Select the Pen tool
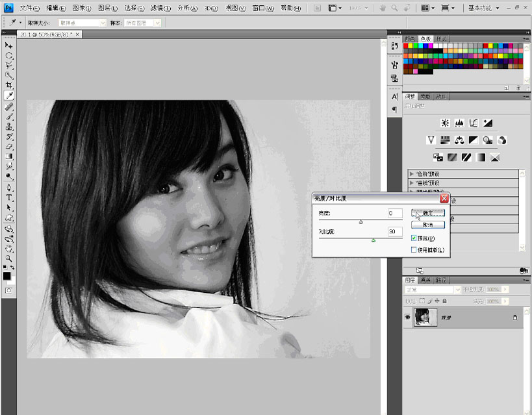 pos(9,187)
